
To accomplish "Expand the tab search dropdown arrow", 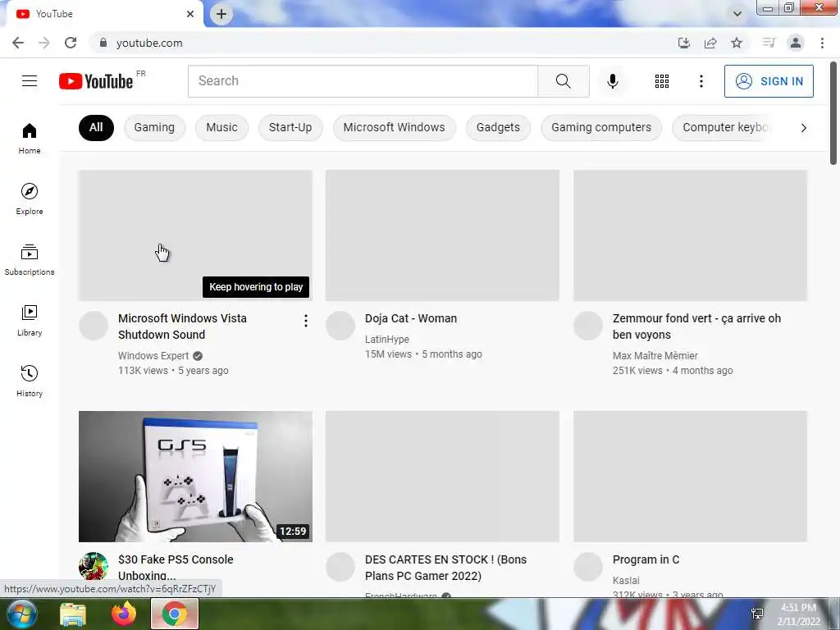I will tap(737, 14).
